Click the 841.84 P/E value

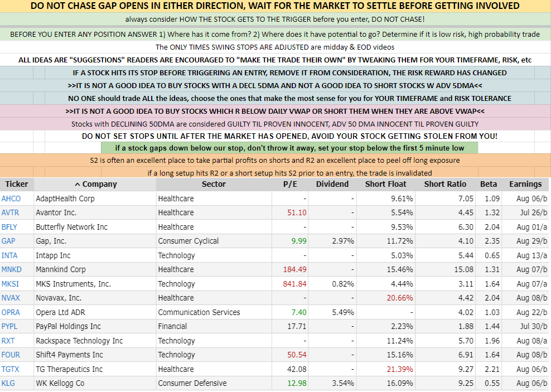click(294, 284)
